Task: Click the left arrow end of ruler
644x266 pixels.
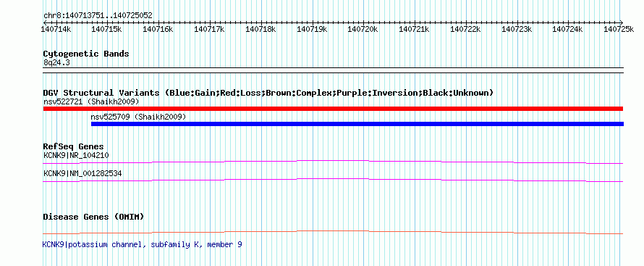Action: click(45, 22)
